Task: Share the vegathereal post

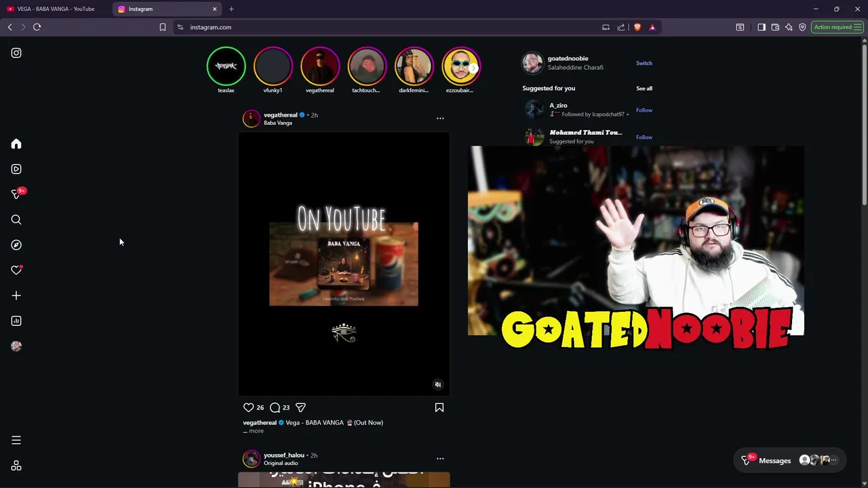Action: point(300,407)
